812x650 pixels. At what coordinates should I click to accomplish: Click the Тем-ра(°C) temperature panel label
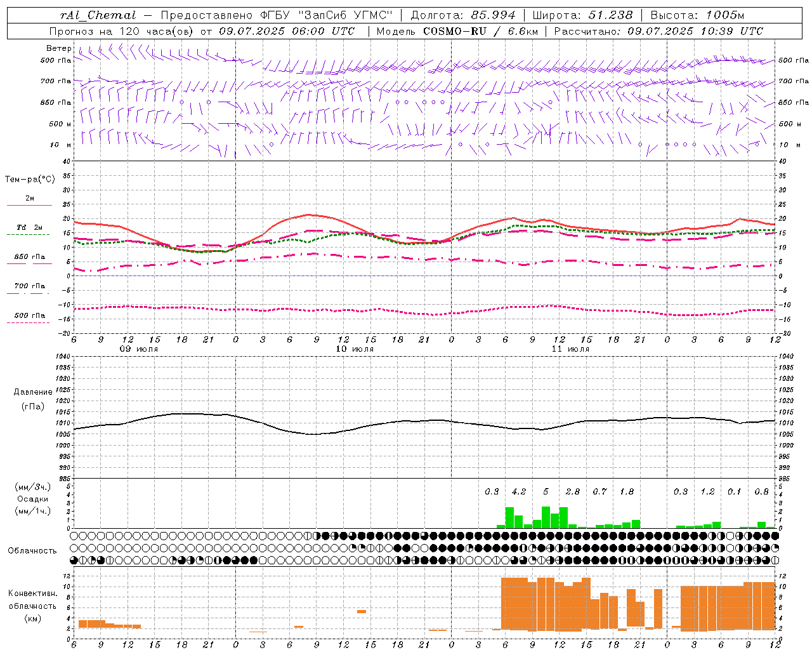click(30, 180)
